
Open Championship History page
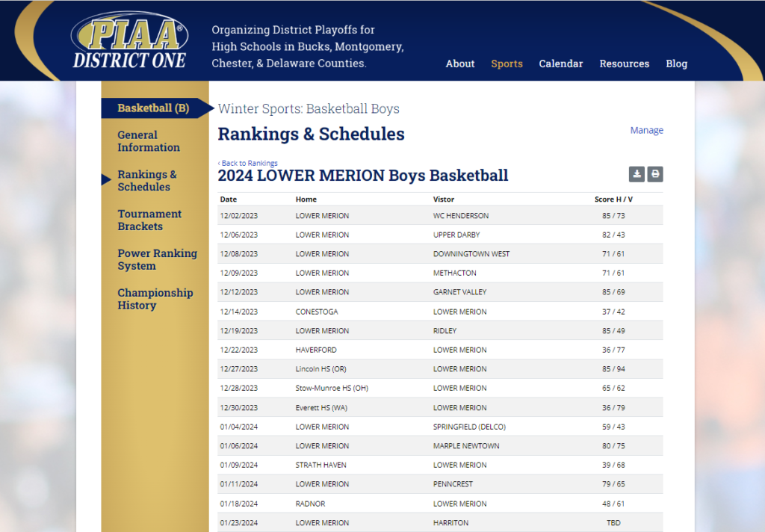click(x=155, y=299)
